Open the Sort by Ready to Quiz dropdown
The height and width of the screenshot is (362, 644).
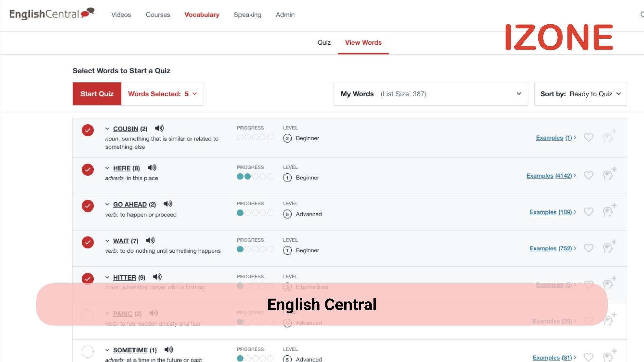click(580, 94)
